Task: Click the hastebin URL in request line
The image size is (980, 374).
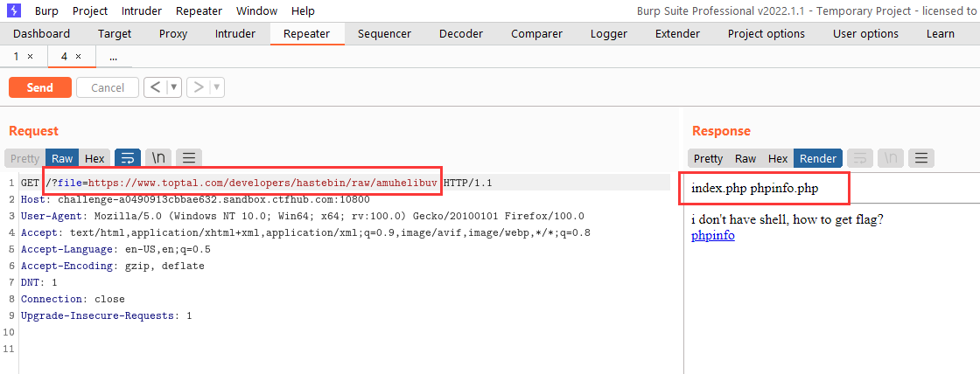Action: click(262, 183)
